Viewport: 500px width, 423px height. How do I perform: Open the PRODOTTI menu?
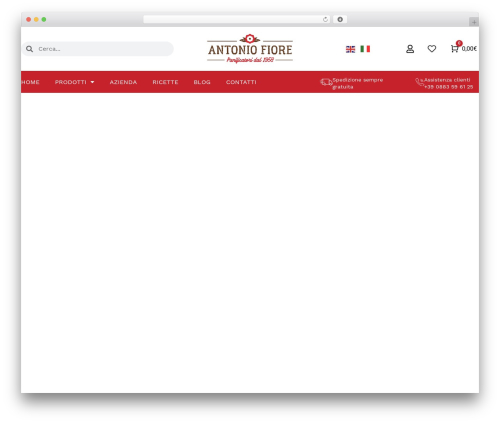(x=71, y=82)
